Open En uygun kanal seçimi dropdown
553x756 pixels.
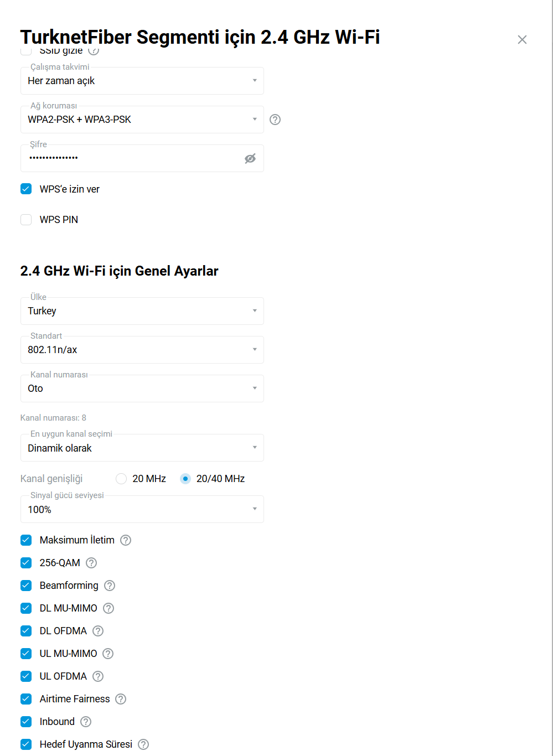(142, 448)
